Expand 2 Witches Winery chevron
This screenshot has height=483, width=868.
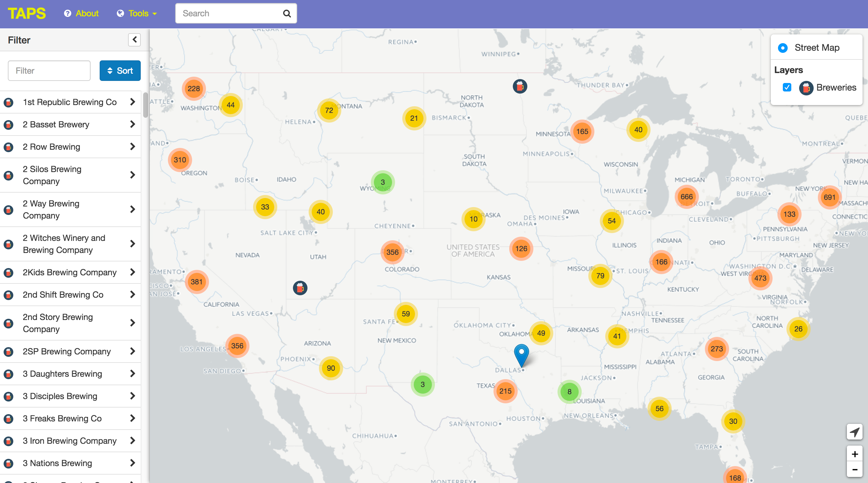132,244
